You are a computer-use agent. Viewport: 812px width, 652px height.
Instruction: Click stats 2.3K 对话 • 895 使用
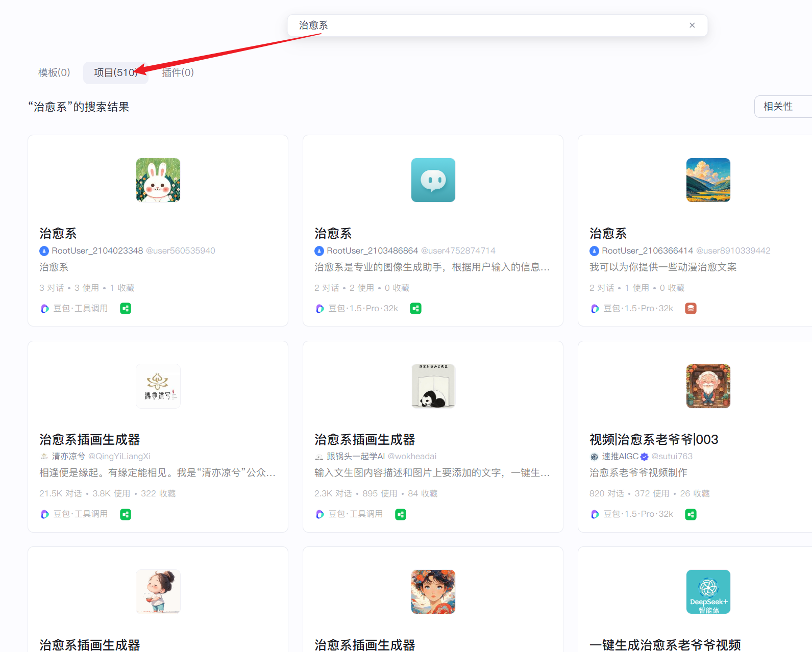(356, 493)
